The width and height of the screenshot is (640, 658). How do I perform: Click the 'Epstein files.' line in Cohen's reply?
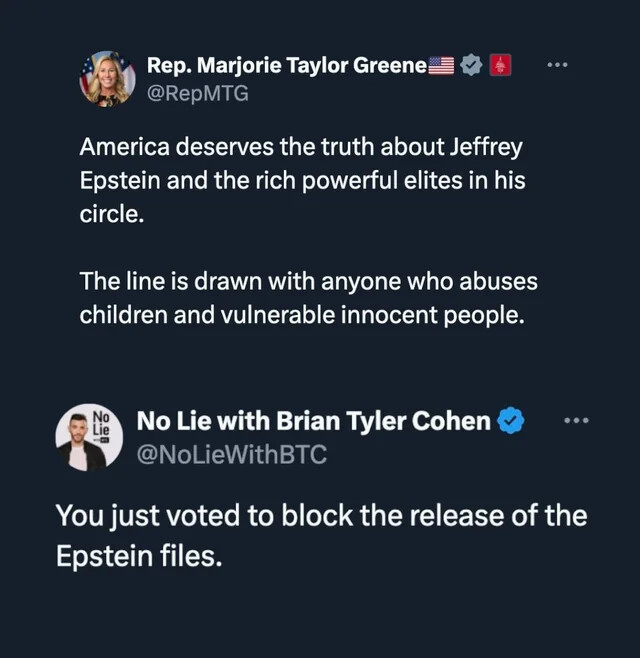coord(137,556)
